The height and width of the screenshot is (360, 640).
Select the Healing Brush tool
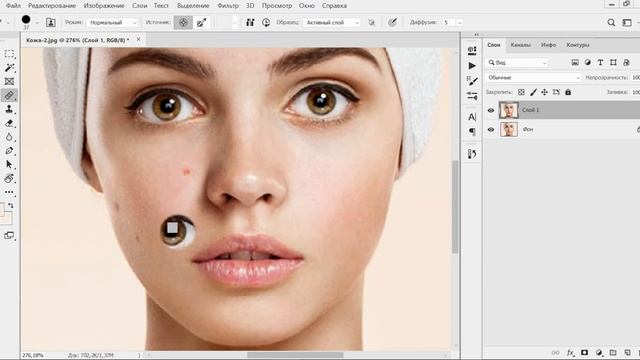coord(9,96)
